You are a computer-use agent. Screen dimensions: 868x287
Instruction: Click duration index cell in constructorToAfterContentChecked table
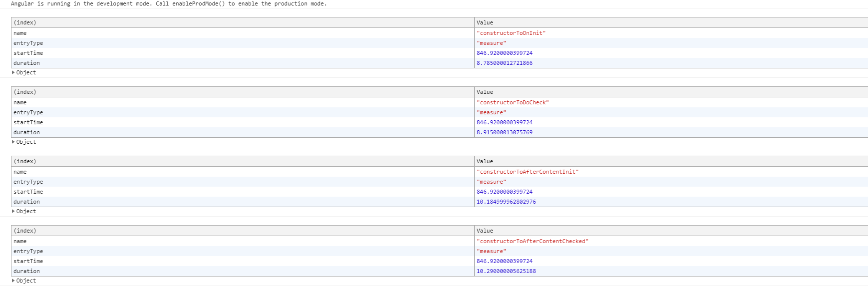pos(243,271)
